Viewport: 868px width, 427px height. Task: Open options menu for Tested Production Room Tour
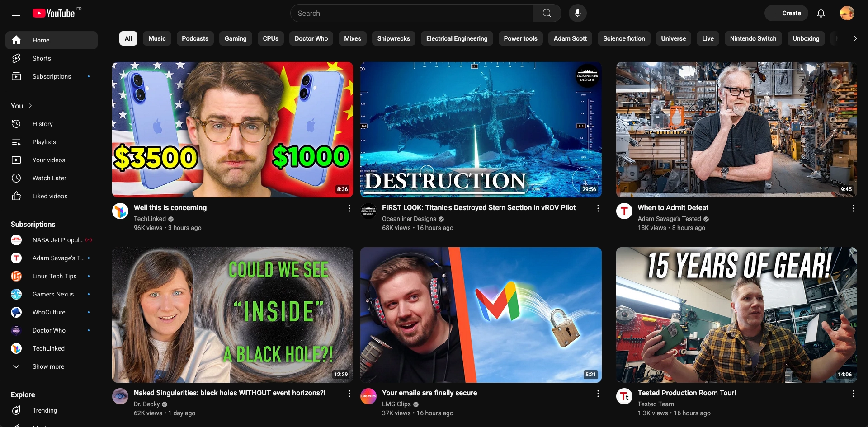853,394
